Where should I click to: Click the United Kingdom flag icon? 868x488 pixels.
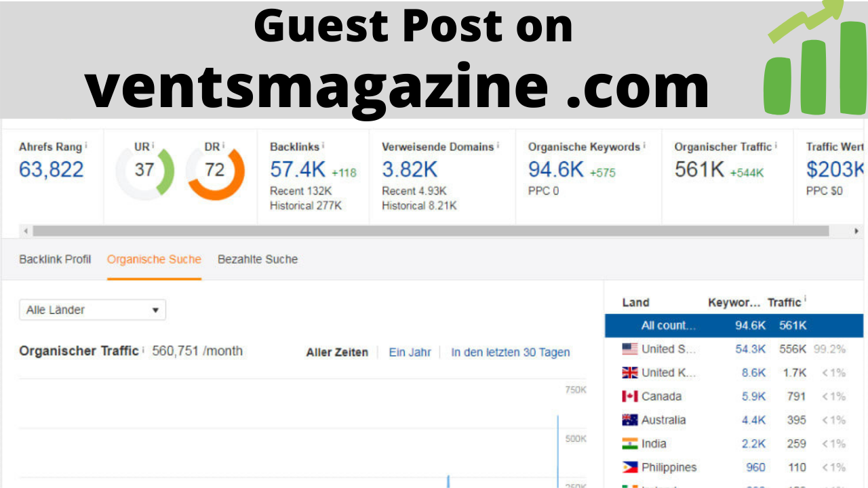point(631,372)
